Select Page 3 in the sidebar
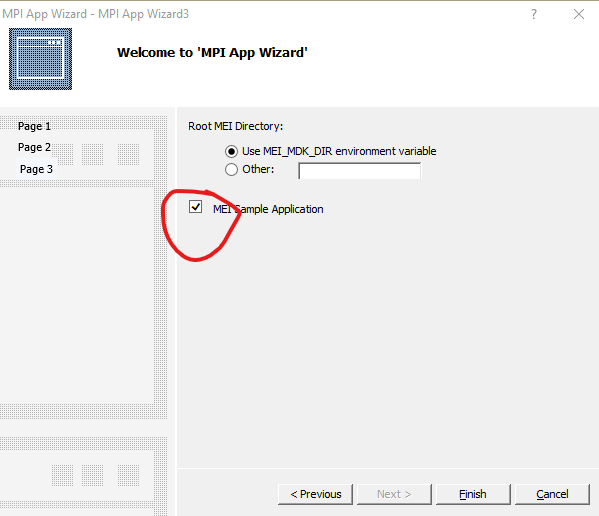Screen dimensions: 599x516 36,169
